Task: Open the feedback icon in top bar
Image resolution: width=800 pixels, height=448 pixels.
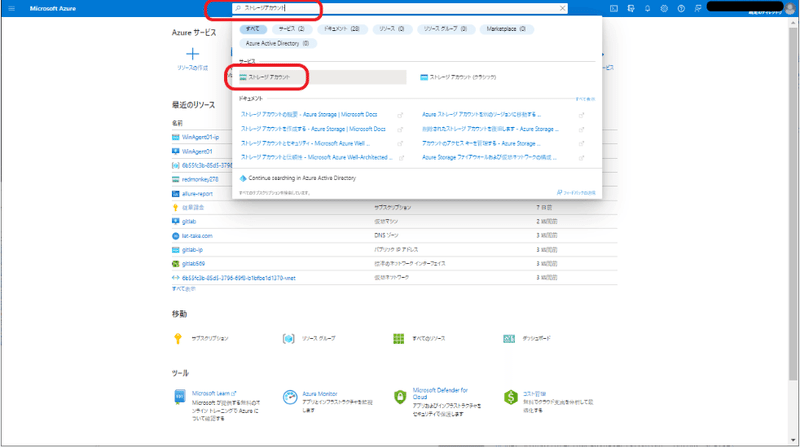Action: 698,9
